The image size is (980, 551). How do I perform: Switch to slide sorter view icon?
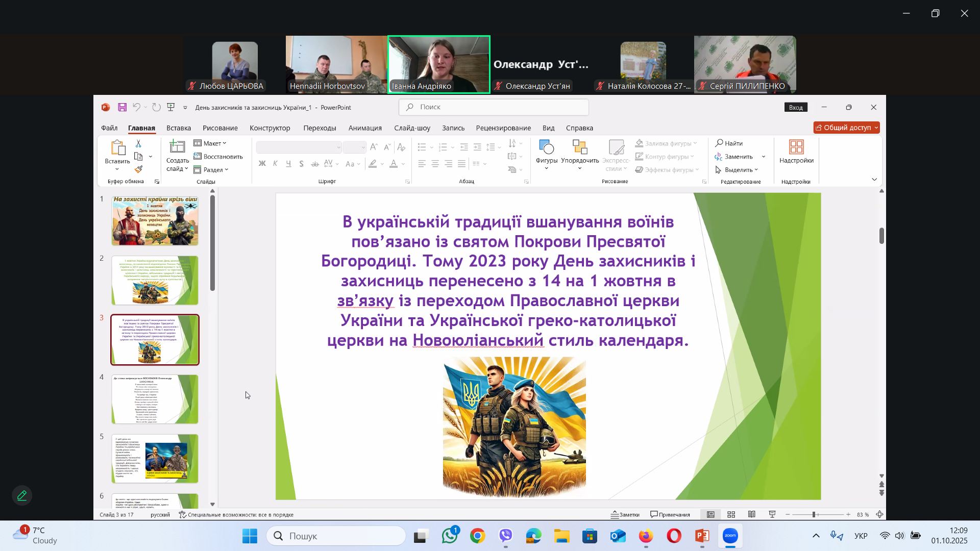[731, 515]
